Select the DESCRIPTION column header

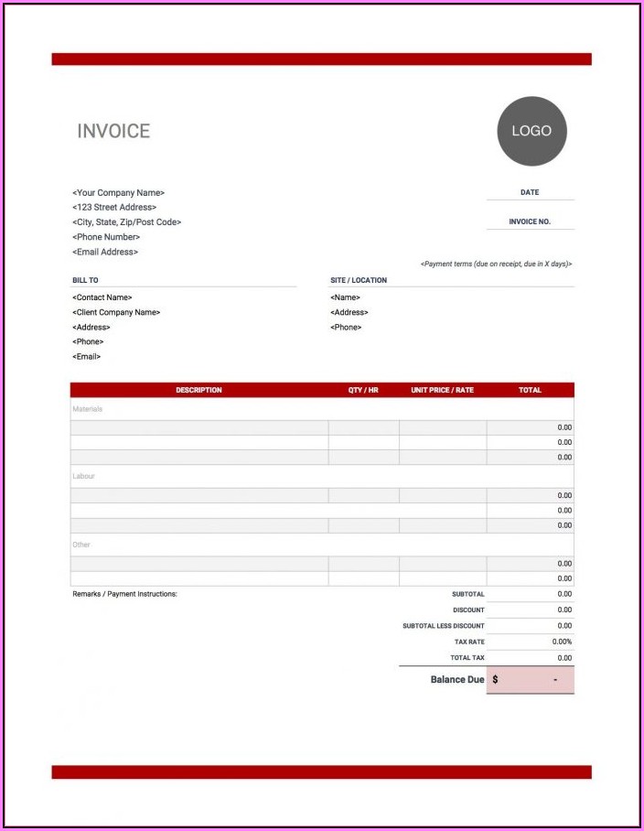pyautogui.click(x=199, y=390)
